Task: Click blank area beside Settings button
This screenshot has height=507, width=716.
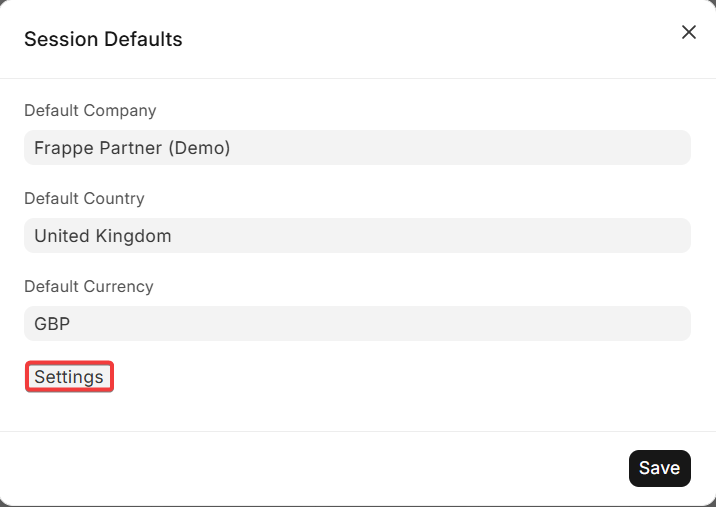Action: 402,377
